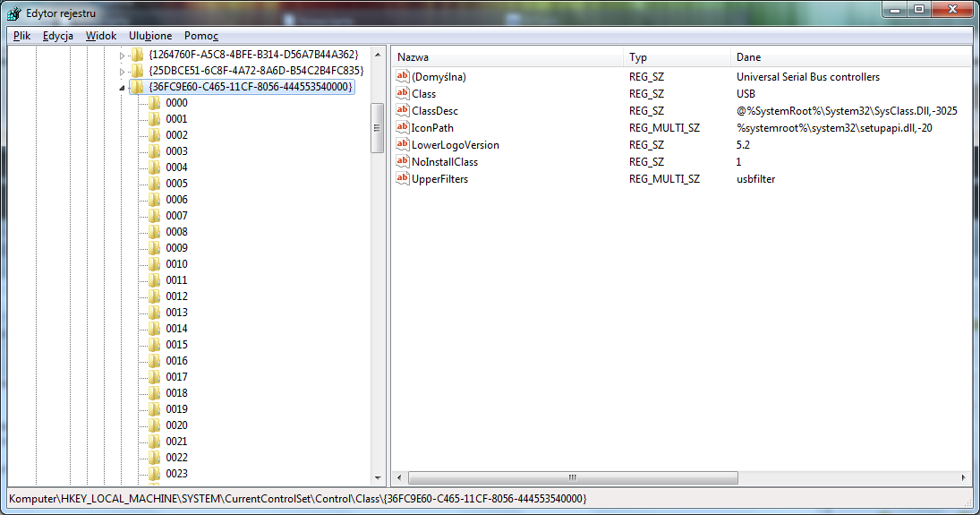Screen dimensions: 980x515
Task: Select the ClassDesc value name
Action: coord(435,111)
